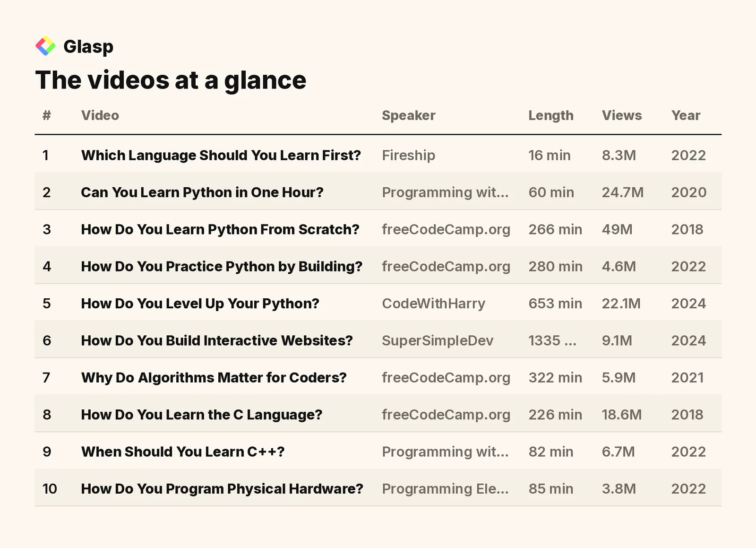Open 'Can You Learn Python in One Hour?'
The width and height of the screenshot is (756, 548).
202,192
